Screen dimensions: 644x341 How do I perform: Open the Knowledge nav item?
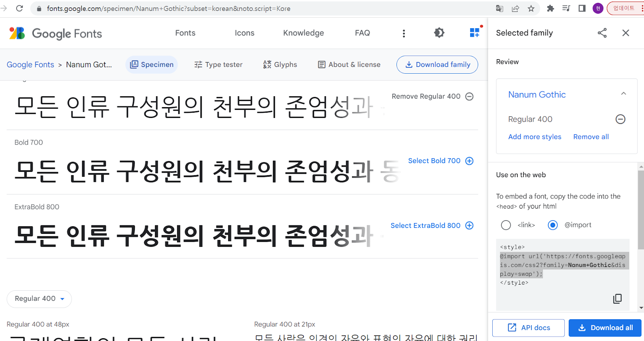303,33
